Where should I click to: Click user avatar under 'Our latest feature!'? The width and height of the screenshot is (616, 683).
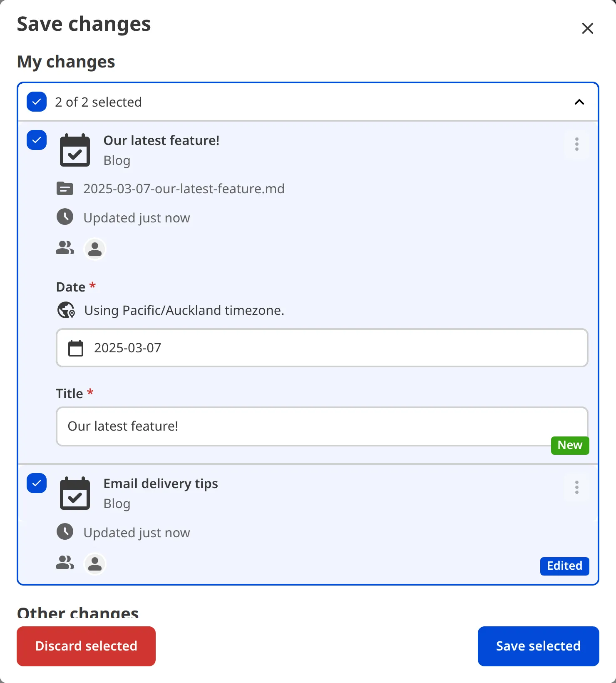tap(95, 249)
